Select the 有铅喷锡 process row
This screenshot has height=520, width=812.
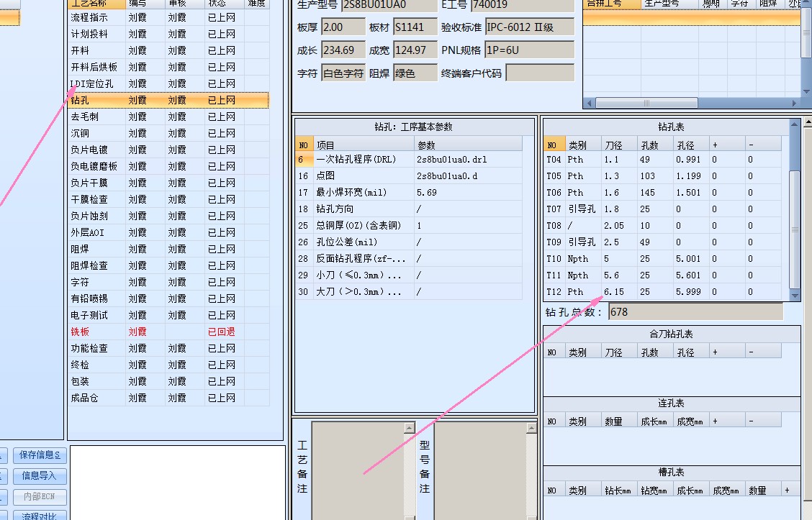[168, 299]
